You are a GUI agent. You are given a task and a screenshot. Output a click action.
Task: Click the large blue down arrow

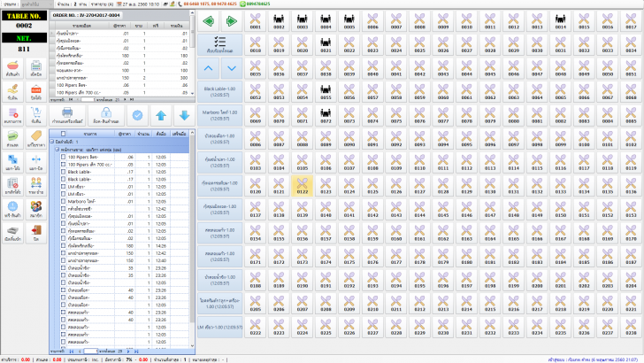(x=184, y=115)
